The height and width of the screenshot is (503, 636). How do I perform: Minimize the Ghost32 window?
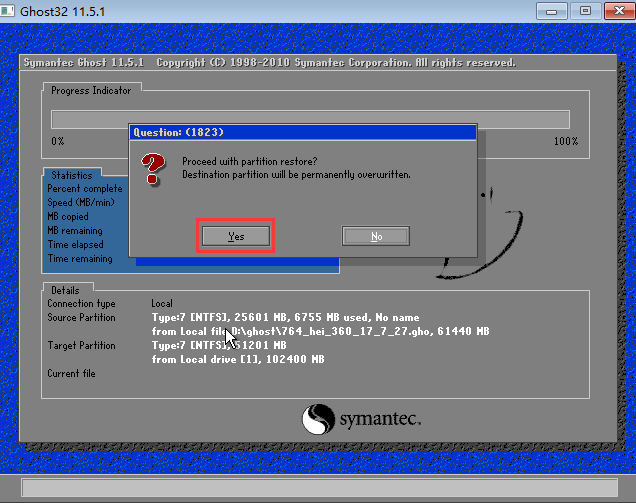pyautogui.click(x=549, y=11)
